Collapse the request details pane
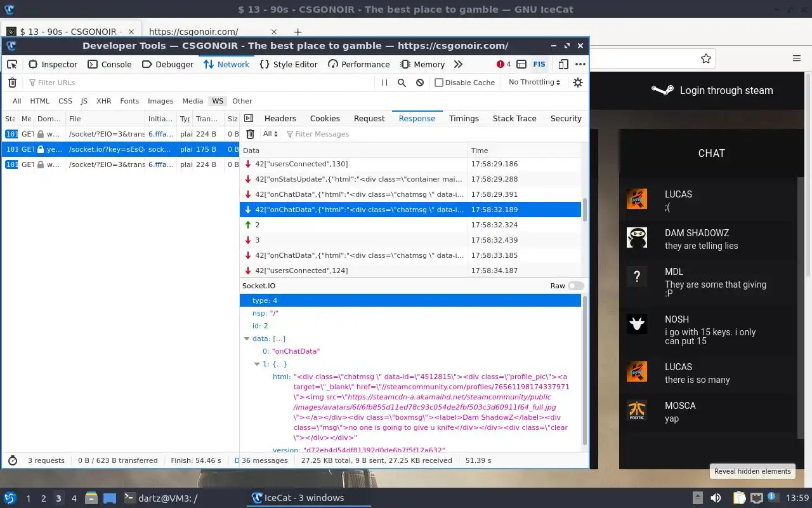This screenshot has height=508, width=812. pos(249,118)
